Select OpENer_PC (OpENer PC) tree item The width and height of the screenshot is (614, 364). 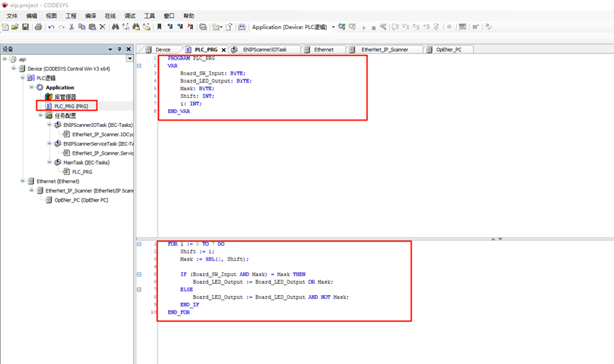coord(81,200)
